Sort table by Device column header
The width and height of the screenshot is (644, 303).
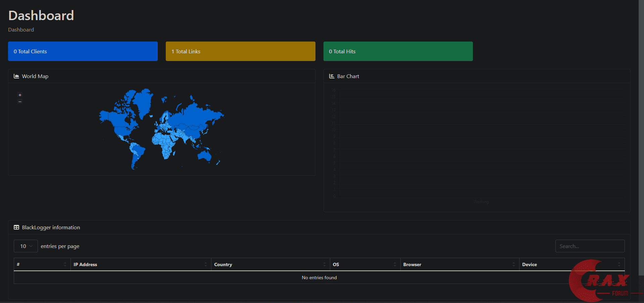(530, 264)
